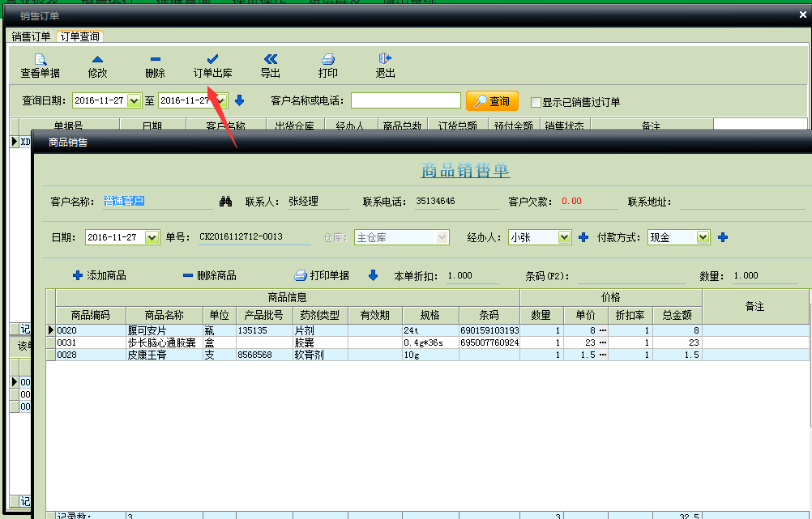
Task: Click the 打印单据 printer icon
Action: tap(301, 275)
